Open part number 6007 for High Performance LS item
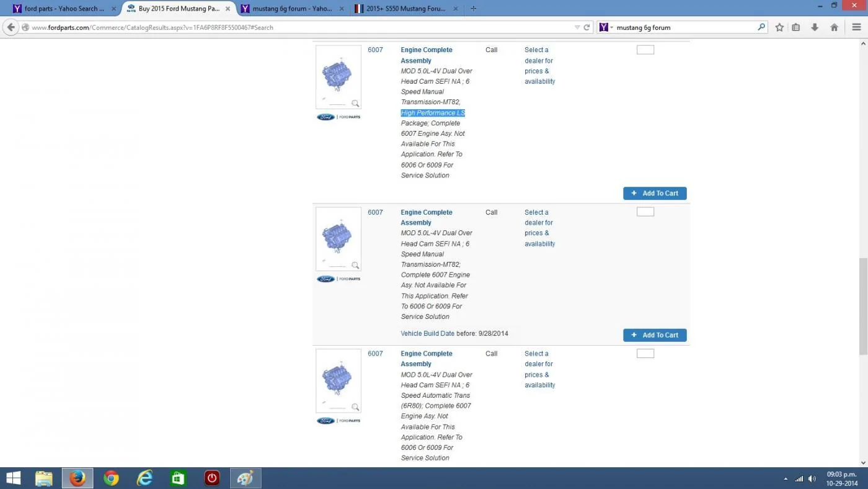 click(375, 50)
